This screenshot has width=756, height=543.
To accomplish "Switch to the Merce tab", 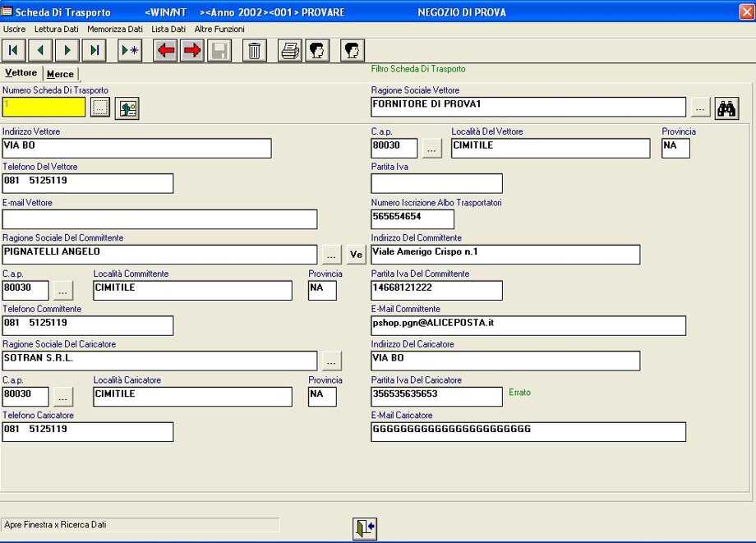I will click(60, 74).
